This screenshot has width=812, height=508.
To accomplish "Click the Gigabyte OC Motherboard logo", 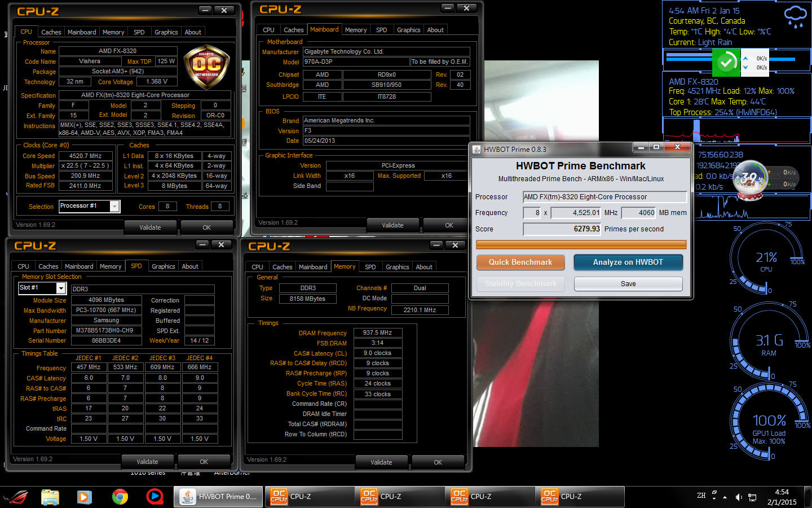I will click(x=207, y=67).
